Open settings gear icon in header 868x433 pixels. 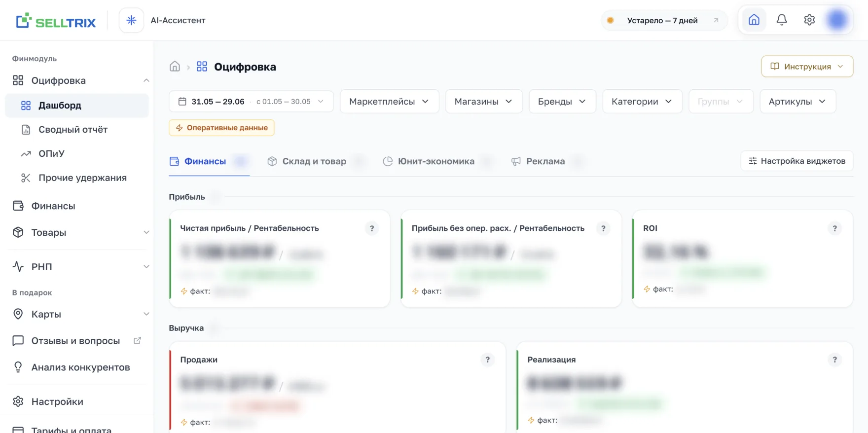point(809,20)
